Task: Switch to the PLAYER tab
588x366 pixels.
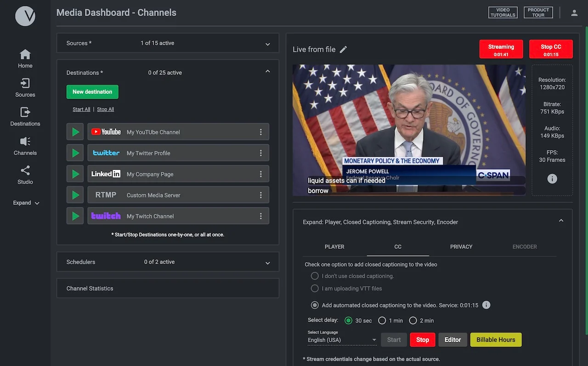Action: click(334, 247)
